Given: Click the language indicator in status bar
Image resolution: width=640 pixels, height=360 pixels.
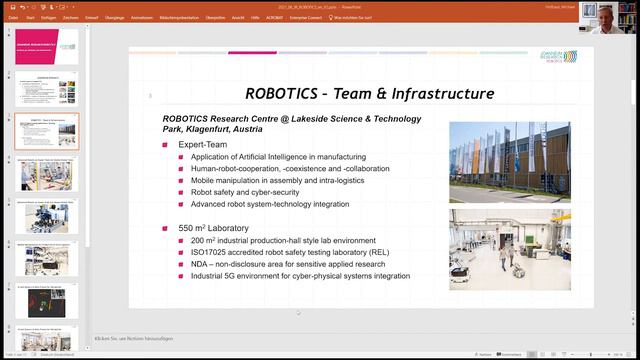Looking at the screenshot, I should (57, 355).
